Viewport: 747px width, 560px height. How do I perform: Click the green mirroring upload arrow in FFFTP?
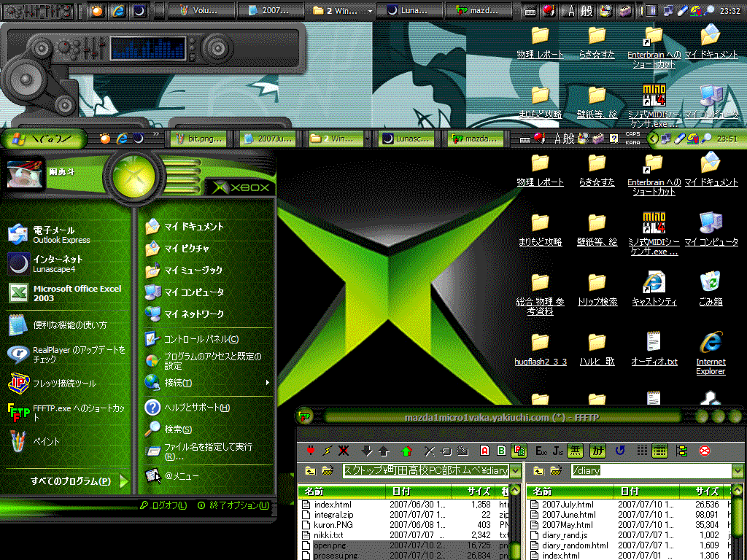pos(406,450)
